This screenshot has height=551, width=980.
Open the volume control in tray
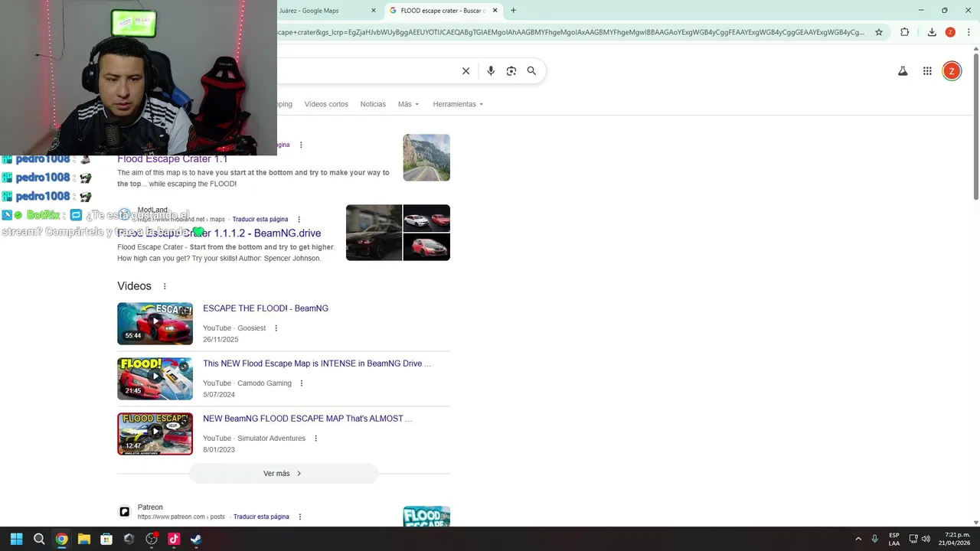(926, 539)
